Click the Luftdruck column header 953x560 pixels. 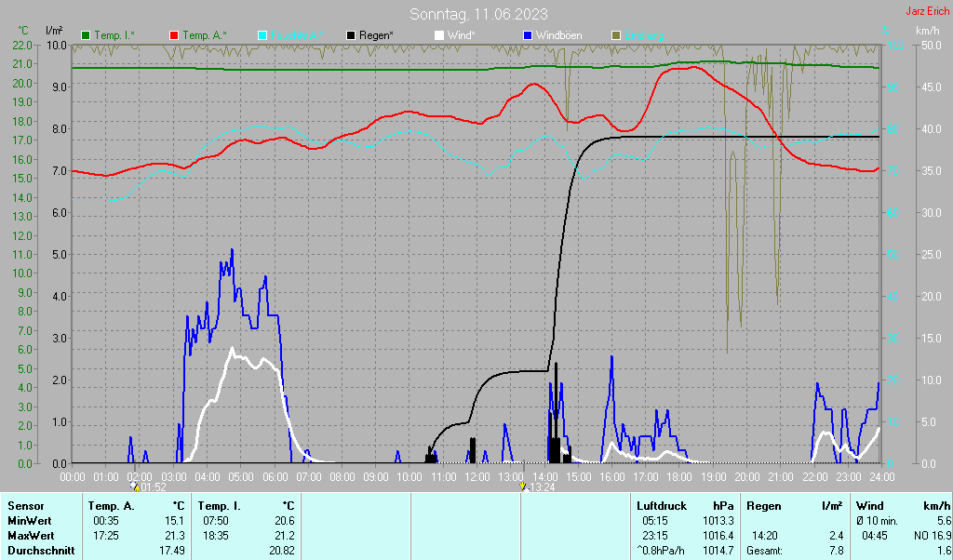pyautogui.click(x=661, y=505)
